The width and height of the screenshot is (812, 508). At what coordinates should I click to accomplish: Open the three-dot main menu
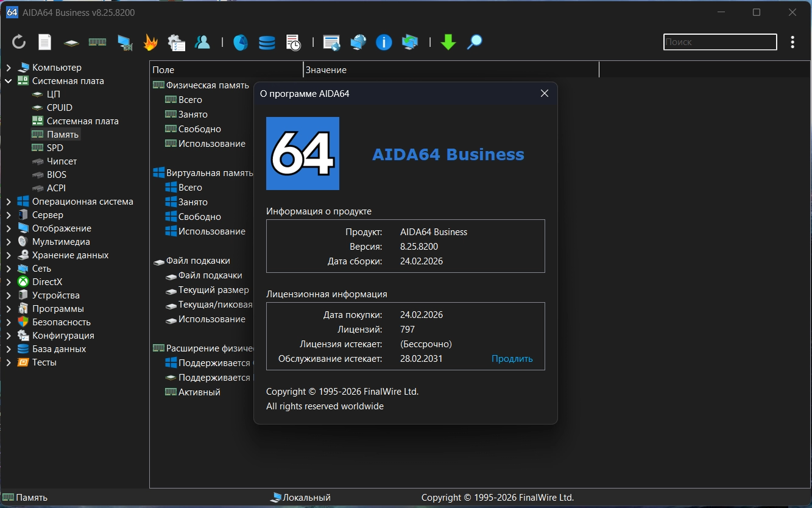(793, 42)
